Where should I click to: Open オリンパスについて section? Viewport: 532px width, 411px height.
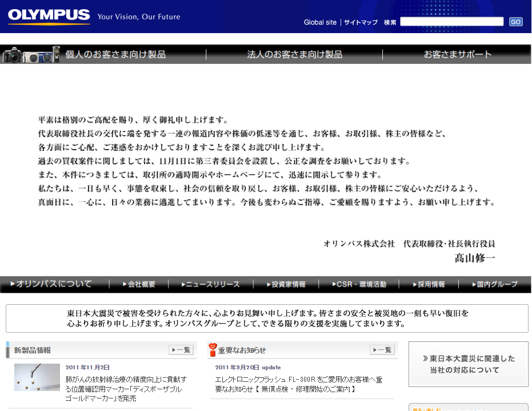(x=51, y=284)
